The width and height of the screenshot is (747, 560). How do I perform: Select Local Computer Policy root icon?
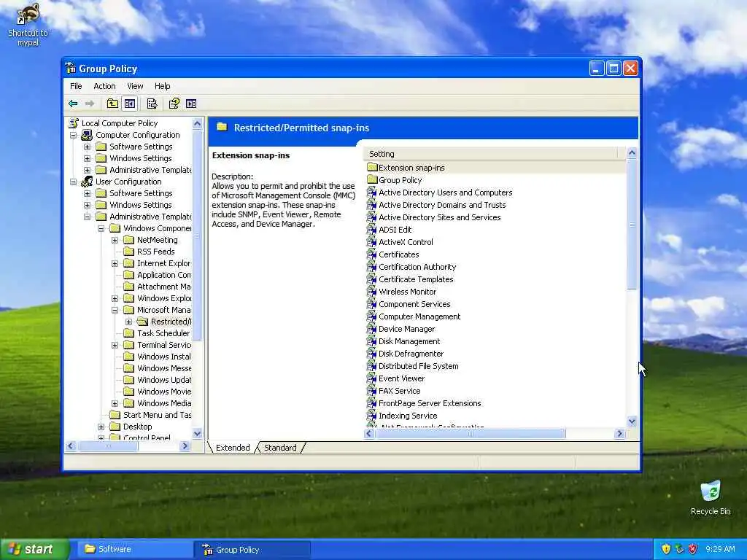(x=74, y=122)
